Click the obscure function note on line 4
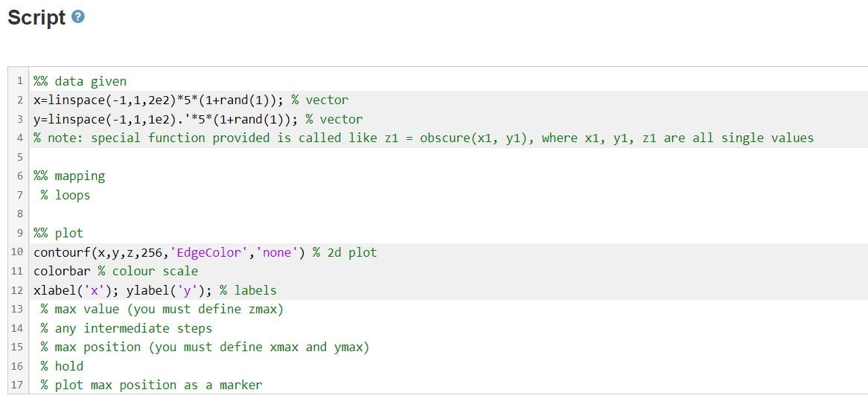This screenshot has height=410, width=868. pos(424,138)
